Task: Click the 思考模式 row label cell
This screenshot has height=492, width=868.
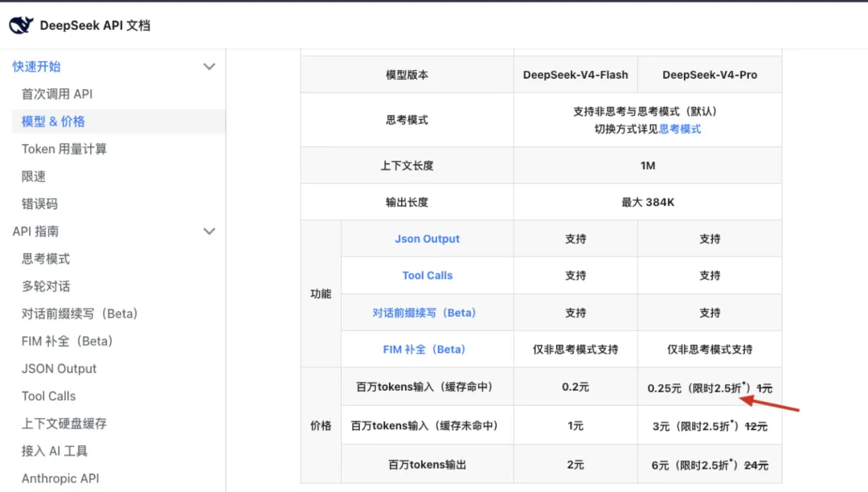Action: 407,120
